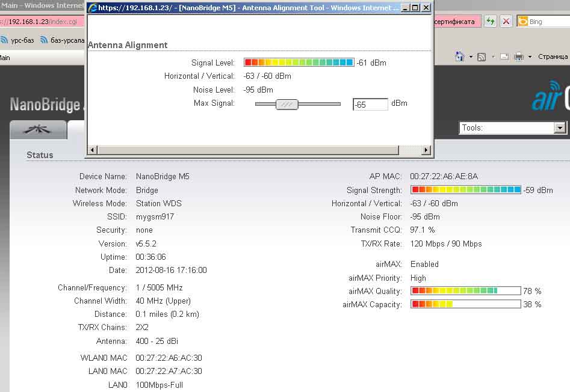570x392 pixels.
Task: Click the red X stop-loading button
Action: click(x=506, y=22)
